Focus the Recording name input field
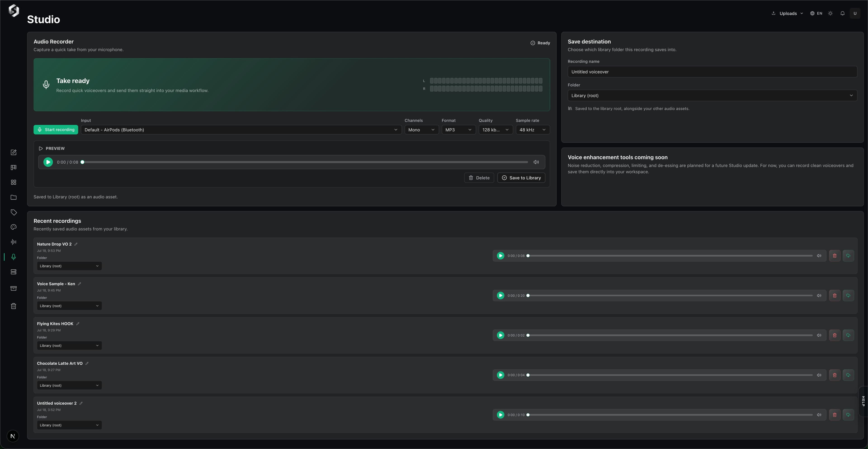Image resolution: width=868 pixels, height=449 pixels. (x=712, y=72)
